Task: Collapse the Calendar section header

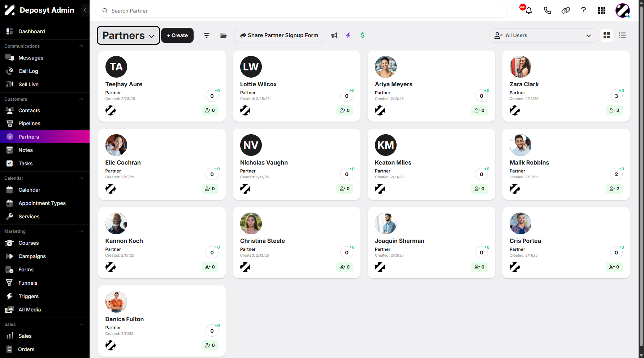Action: (x=81, y=178)
